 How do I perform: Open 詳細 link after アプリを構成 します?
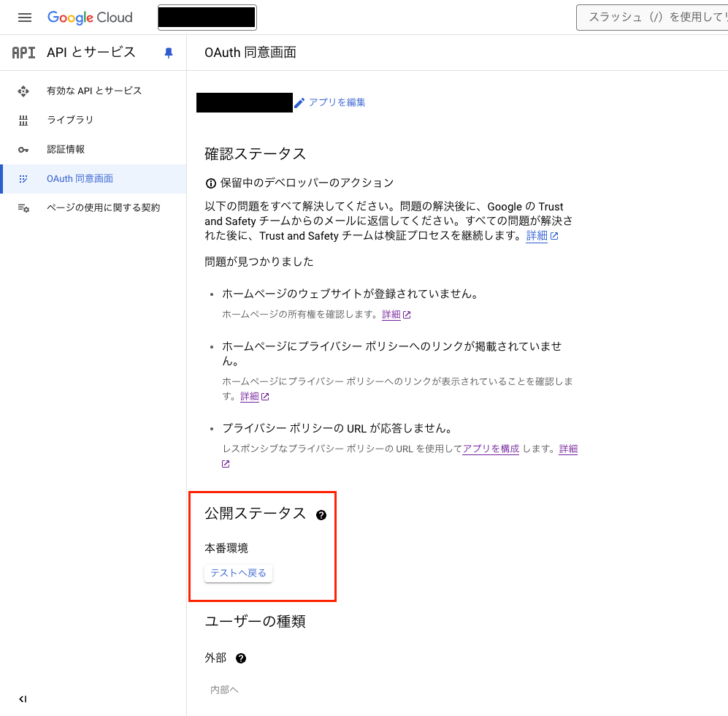click(x=568, y=449)
